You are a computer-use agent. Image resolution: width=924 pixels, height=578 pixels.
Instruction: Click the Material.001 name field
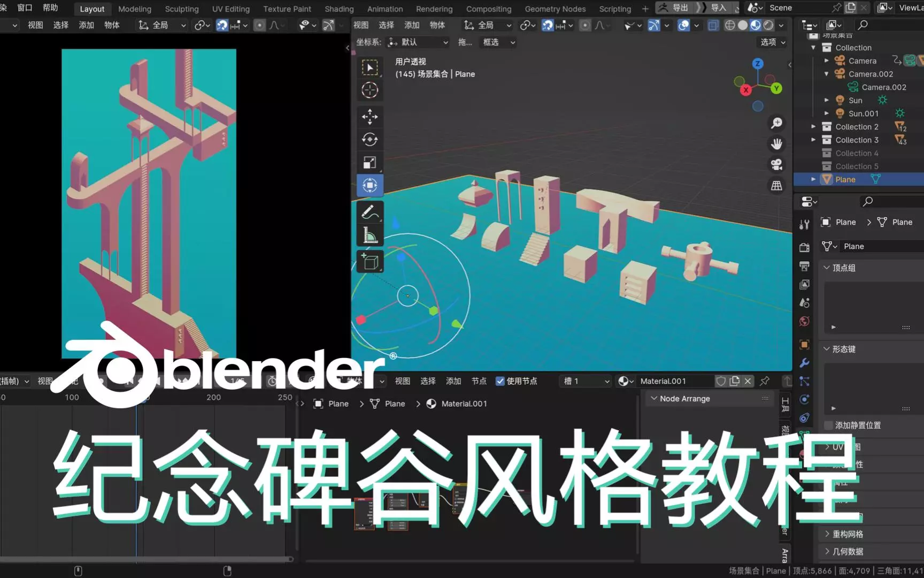(675, 381)
